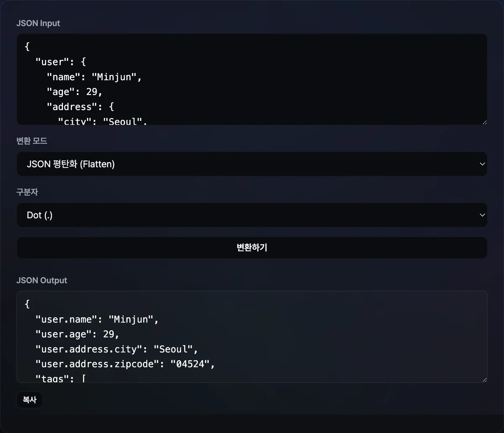Click the "age": 29 line in input
Image resolution: width=504 pixels, height=433 pixels.
(74, 92)
